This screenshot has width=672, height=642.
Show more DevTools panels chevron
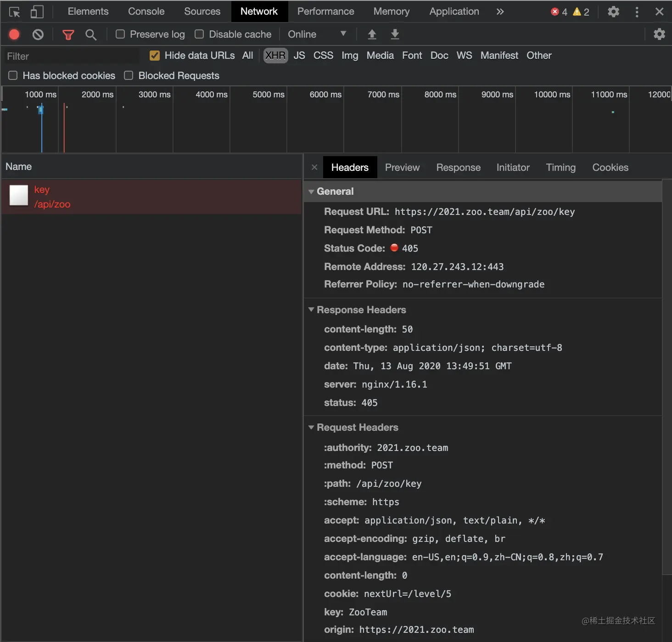click(500, 12)
